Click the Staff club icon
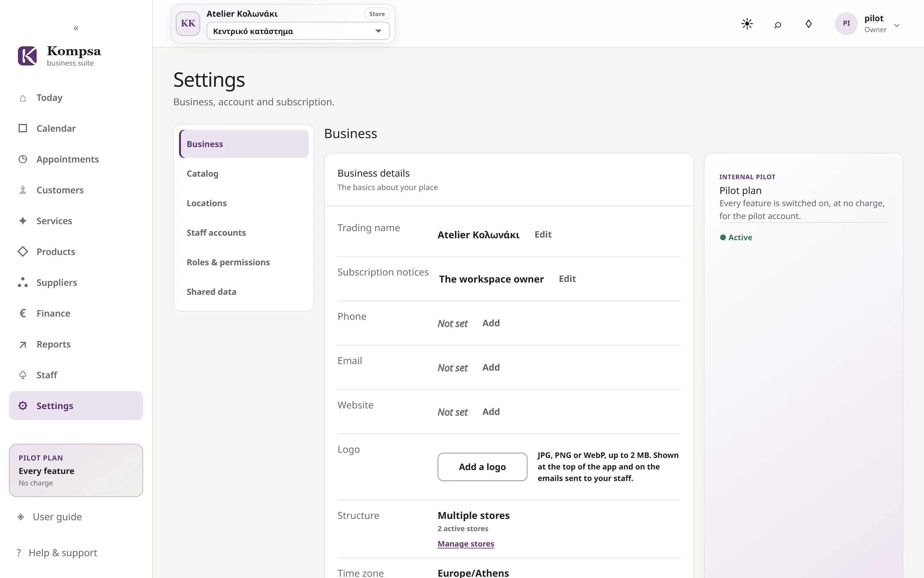The image size is (924, 578). tap(23, 375)
